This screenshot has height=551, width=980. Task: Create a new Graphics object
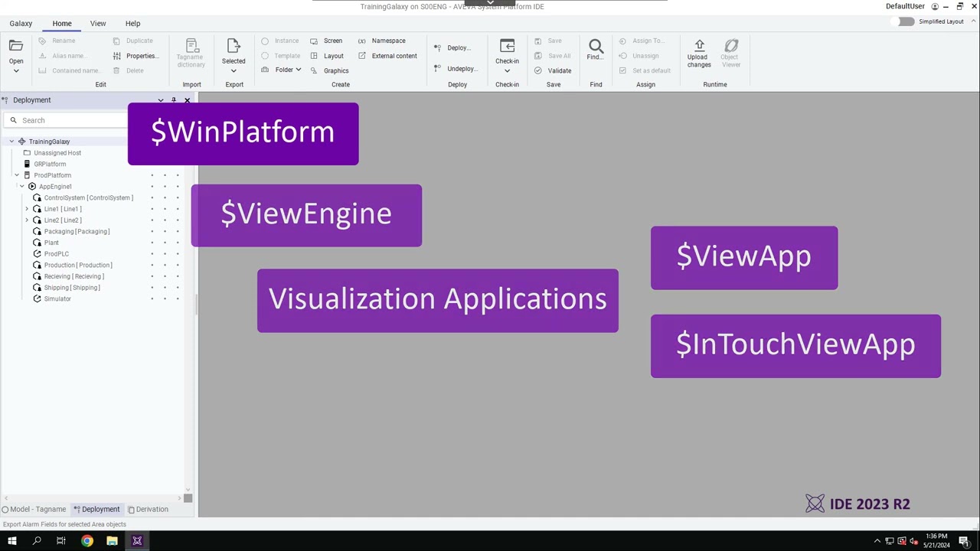(329, 70)
